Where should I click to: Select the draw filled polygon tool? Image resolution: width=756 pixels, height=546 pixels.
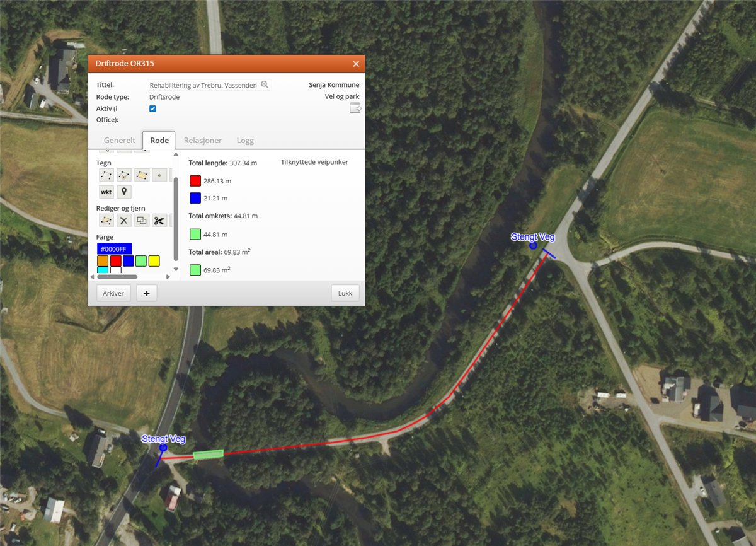(142, 175)
